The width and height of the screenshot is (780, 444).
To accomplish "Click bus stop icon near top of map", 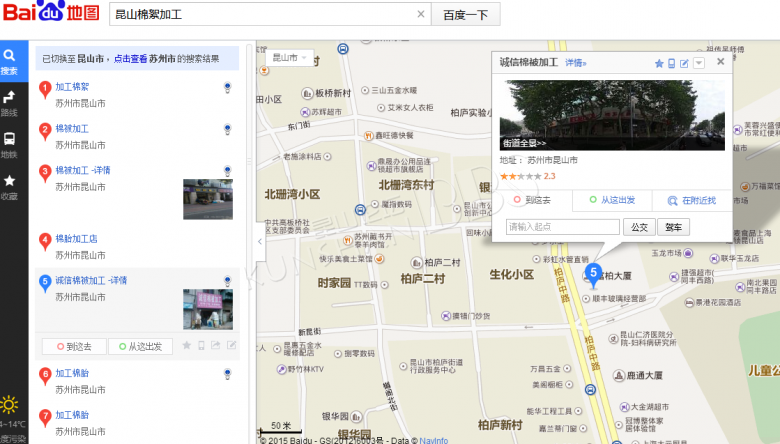I will pos(343,48).
